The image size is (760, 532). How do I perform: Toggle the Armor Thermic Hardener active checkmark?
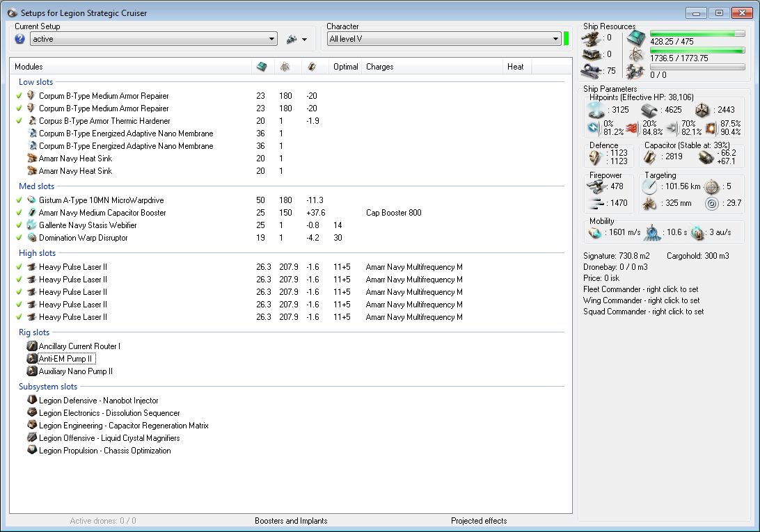pyautogui.click(x=19, y=121)
